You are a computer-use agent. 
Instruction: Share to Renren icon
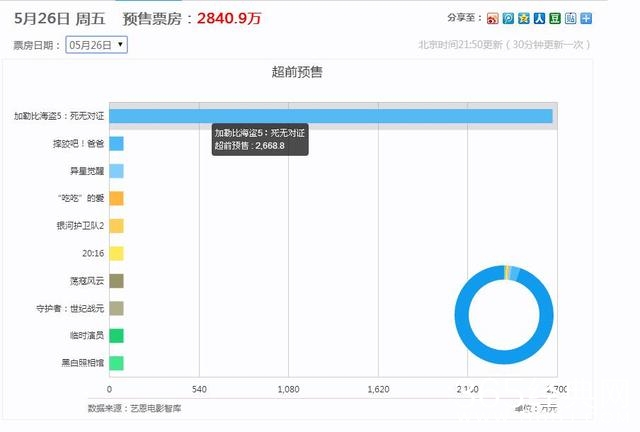coord(538,18)
